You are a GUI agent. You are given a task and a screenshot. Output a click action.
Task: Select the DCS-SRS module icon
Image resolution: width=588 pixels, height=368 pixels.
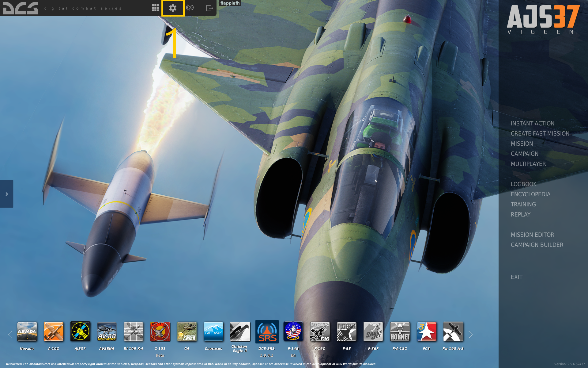267,332
